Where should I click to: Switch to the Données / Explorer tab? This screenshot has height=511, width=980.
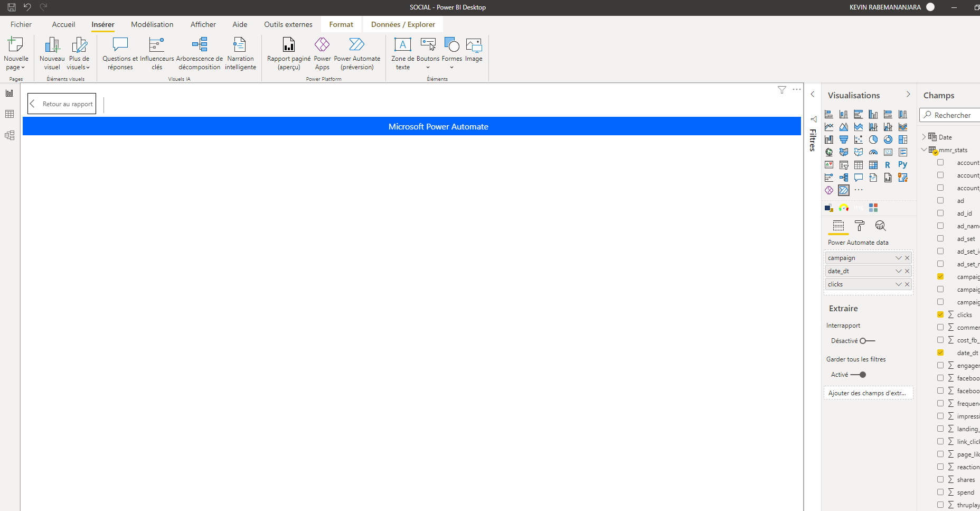pyautogui.click(x=403, y=24)
